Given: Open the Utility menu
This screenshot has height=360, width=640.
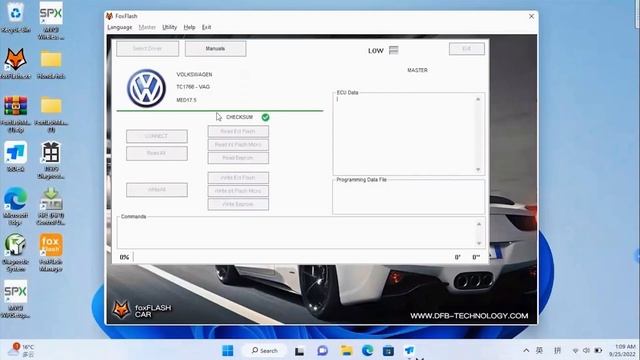Looking at the screenshot, I should [169, 27].
